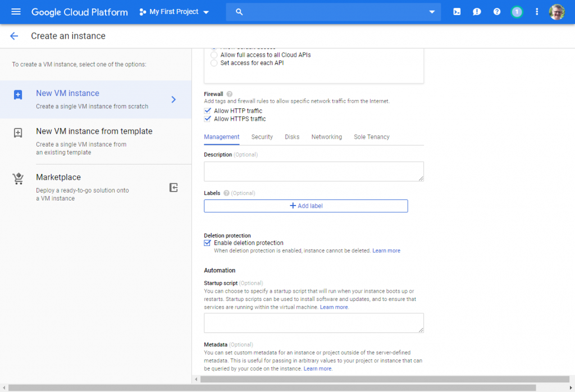Click the Marketplace launch icon

[x=174, y=188]
